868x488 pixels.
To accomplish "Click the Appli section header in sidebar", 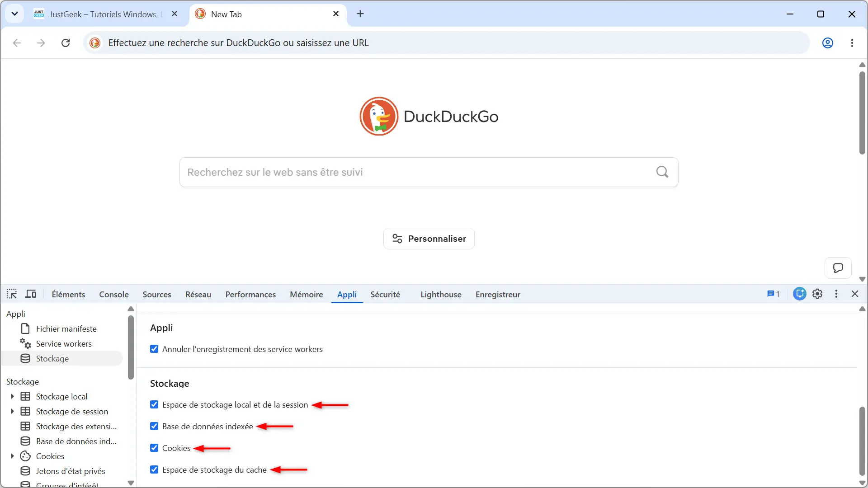I will [x=16, y=314].
